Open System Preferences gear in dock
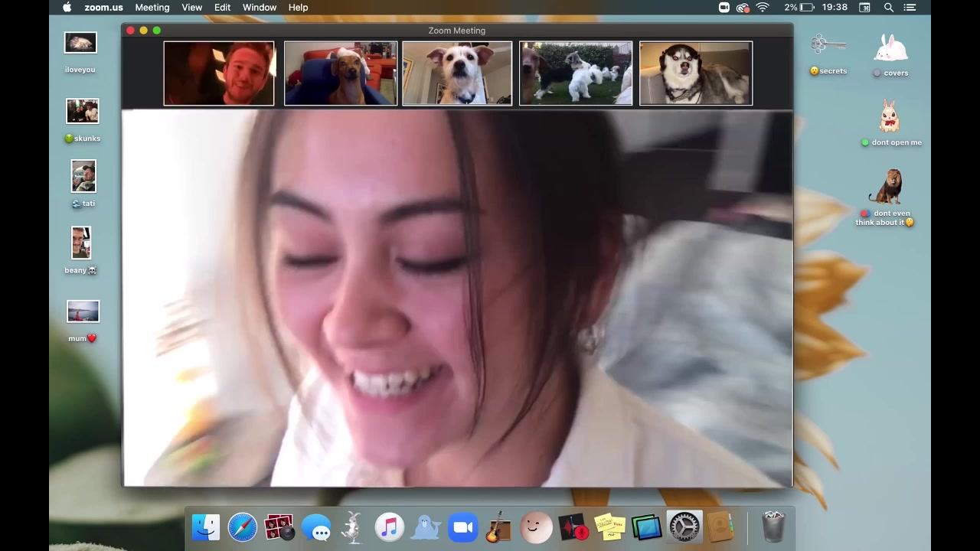Screen dimensions: 980x551 coord(684,528)
